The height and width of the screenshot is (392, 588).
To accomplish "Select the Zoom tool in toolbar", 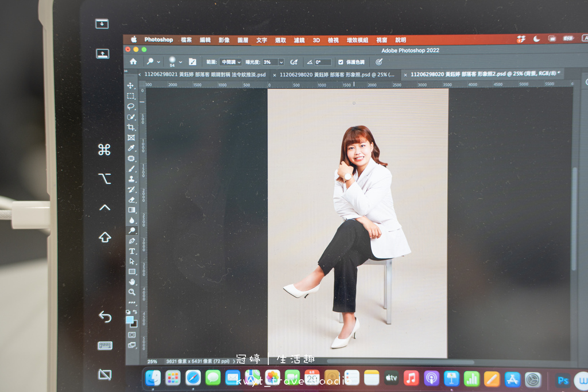I will click(131, 292).
